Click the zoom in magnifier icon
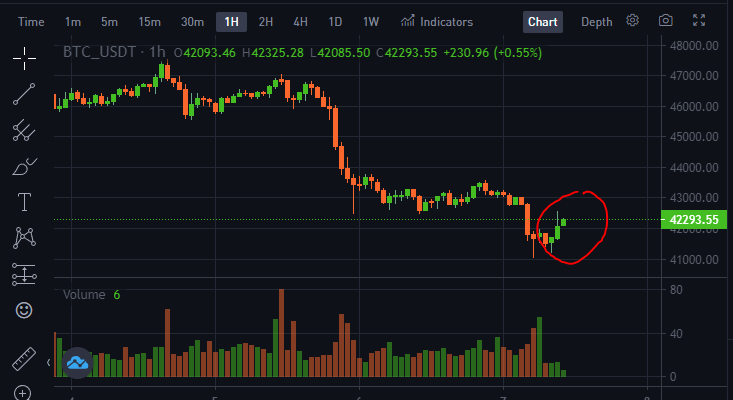The image size is (733, 400). (x=22, y=393)
